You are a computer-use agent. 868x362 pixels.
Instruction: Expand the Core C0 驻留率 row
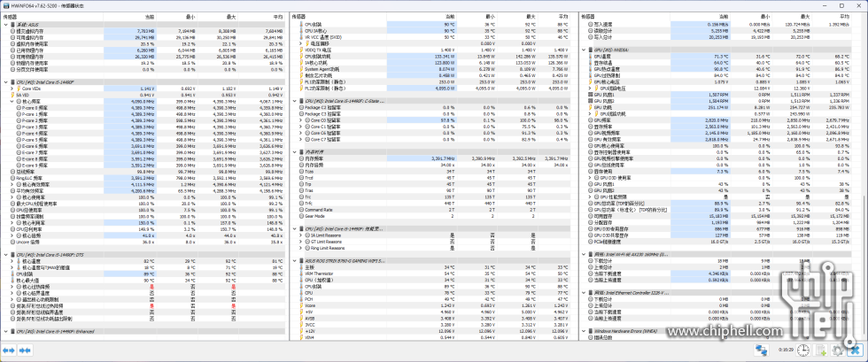(x=300, y=120)
